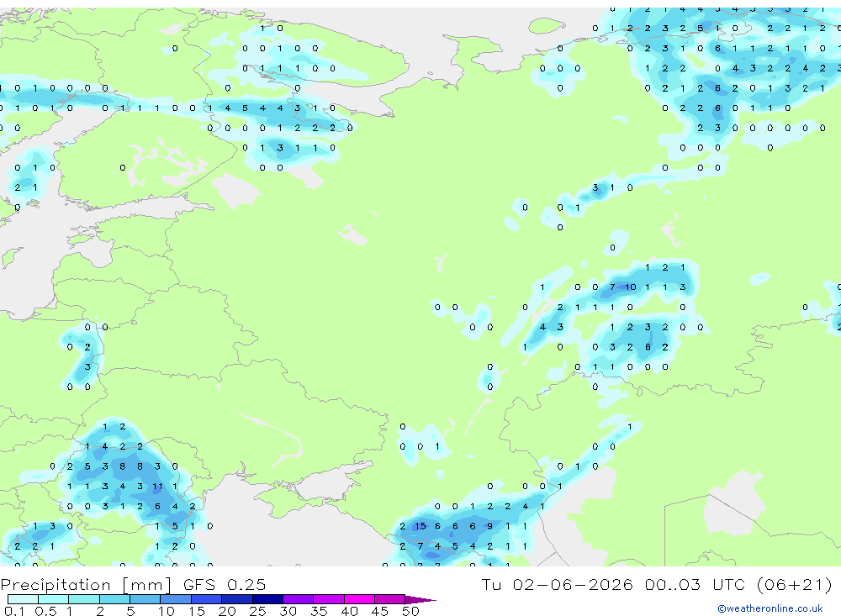The image size is (841, 616).
Task: Select the 35–40 mm purple legend swatch
Action: point(329,599)
